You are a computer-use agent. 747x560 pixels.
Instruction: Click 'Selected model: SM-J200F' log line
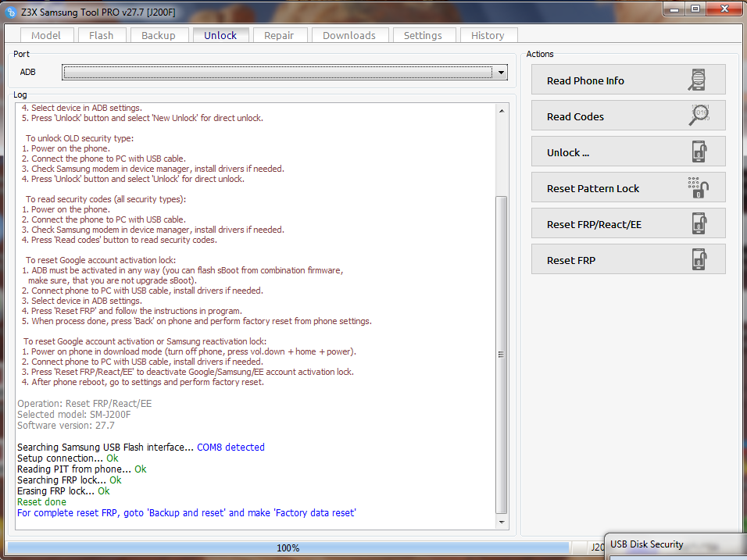pos(74,414)
